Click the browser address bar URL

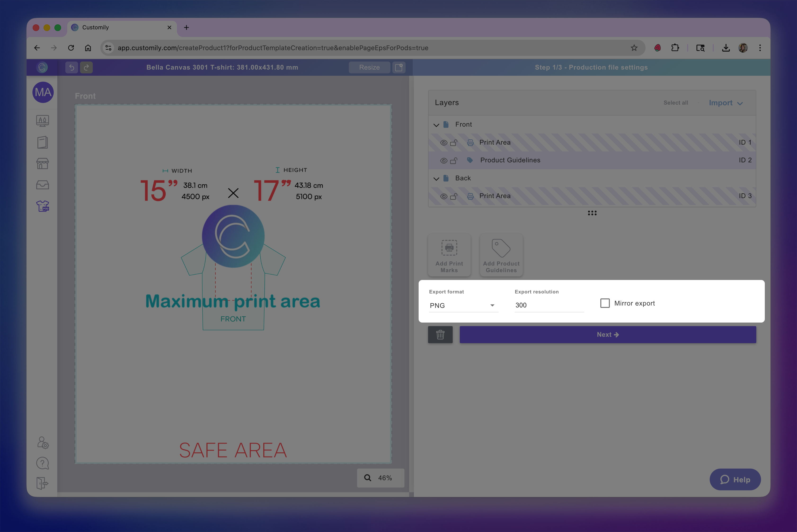coord(273,48)
